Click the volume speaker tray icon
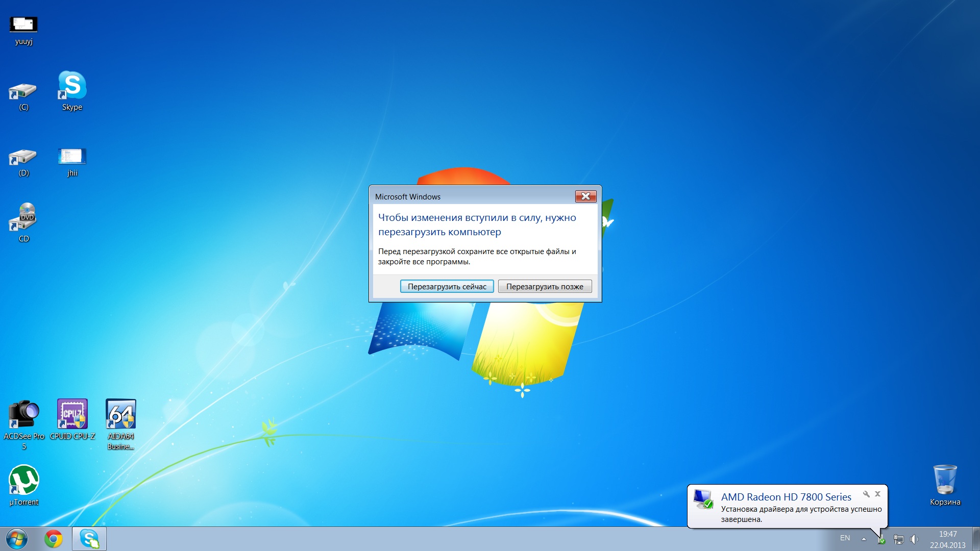The width and height of the screenshot is (980, 551). click(914, 539)
